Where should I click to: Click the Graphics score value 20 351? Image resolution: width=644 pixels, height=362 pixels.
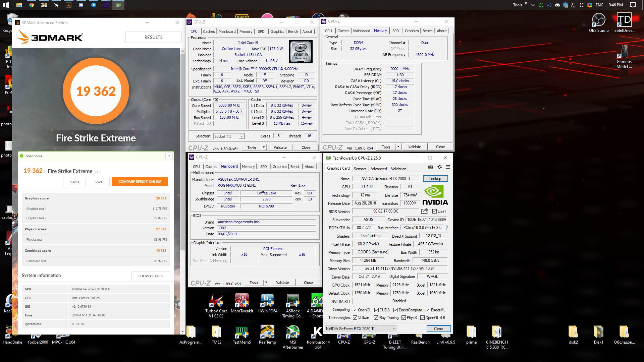click(161, 198)
